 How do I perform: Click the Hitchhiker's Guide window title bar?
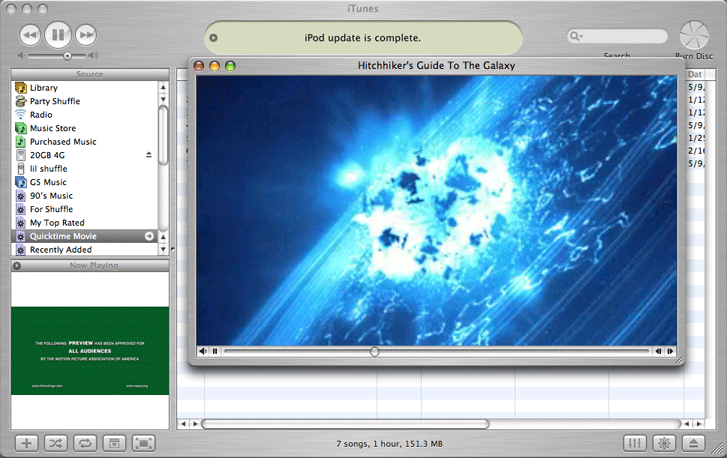click(436, 65)
